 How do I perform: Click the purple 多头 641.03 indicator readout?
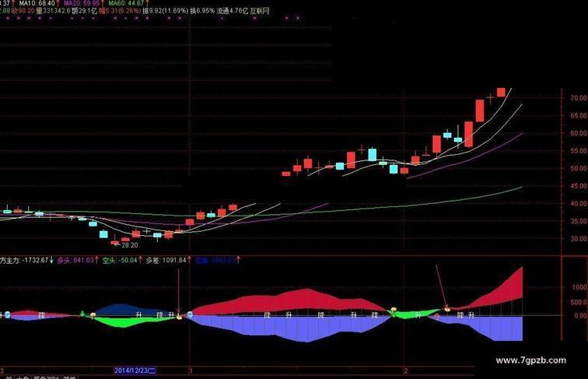point(78,260)
